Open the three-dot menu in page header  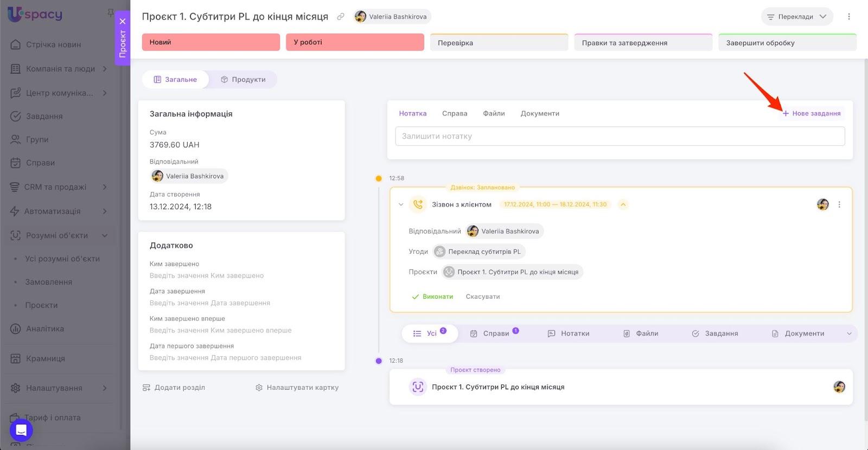[x=849, y=16]
